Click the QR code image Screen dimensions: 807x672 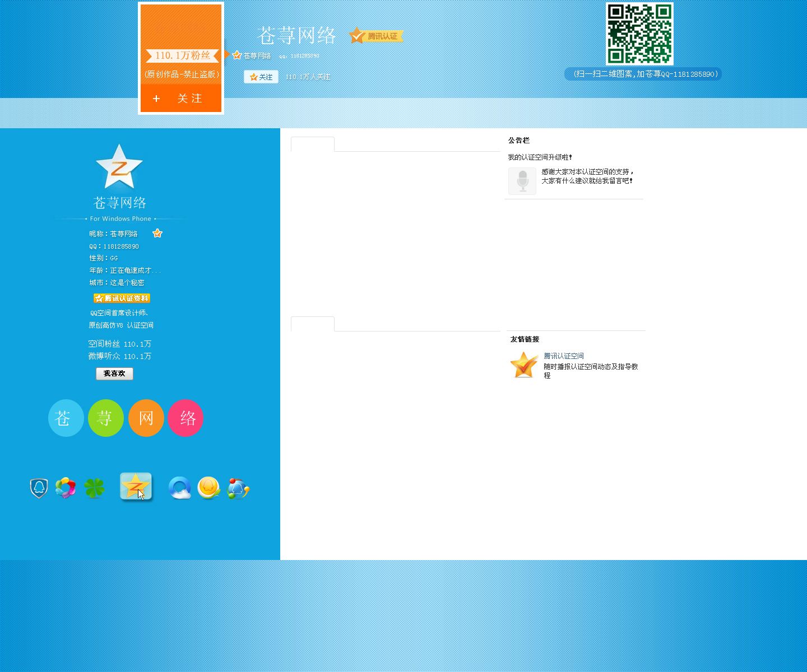(x=639, y=34)
